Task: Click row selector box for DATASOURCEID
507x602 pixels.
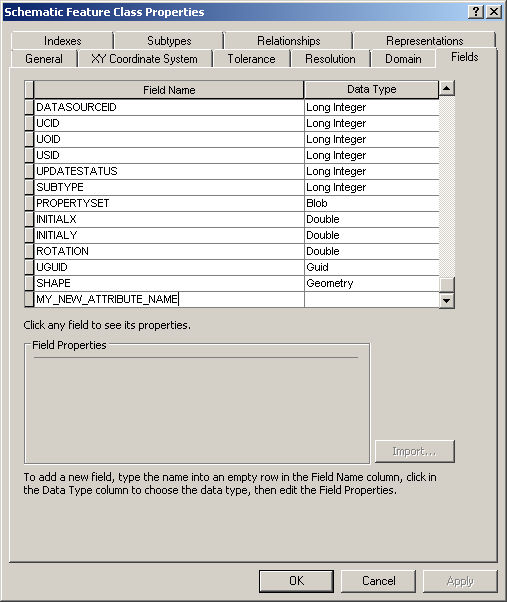Action: 29,107
